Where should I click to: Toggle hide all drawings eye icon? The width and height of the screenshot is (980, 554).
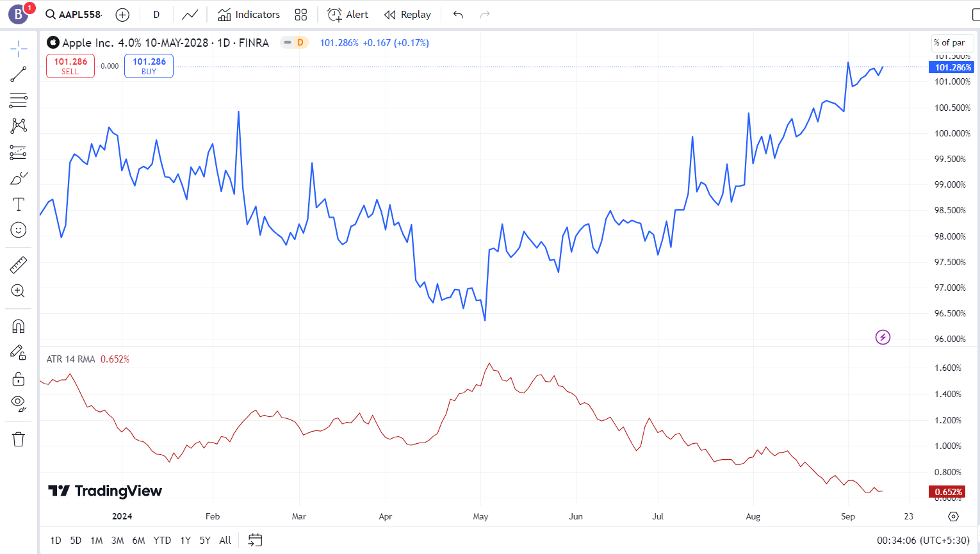19,404
